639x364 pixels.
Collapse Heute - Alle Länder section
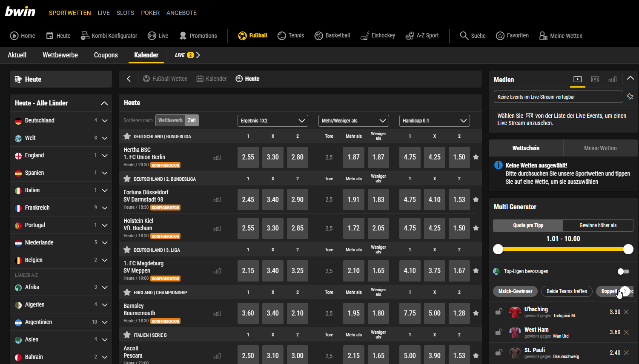104,103
